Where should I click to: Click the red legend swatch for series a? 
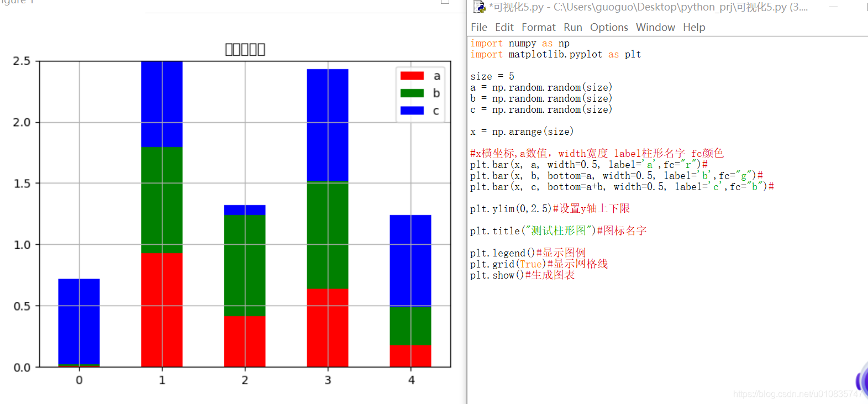click(x=412, y=76)
